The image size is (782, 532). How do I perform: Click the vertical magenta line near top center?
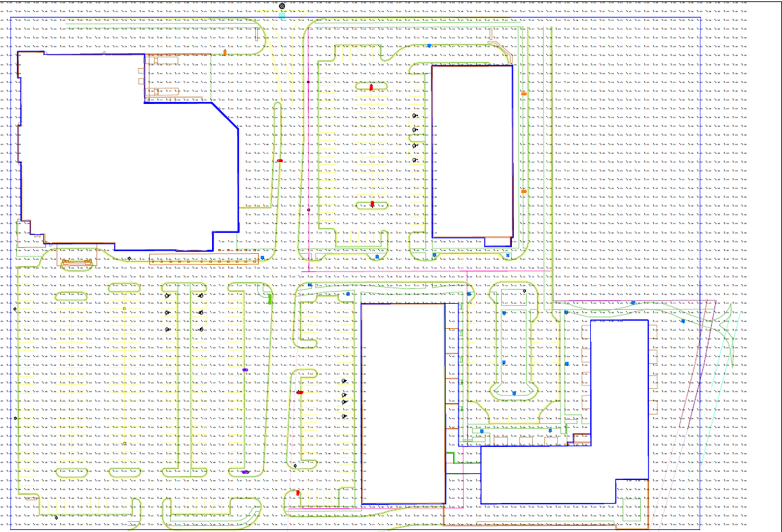308,135
